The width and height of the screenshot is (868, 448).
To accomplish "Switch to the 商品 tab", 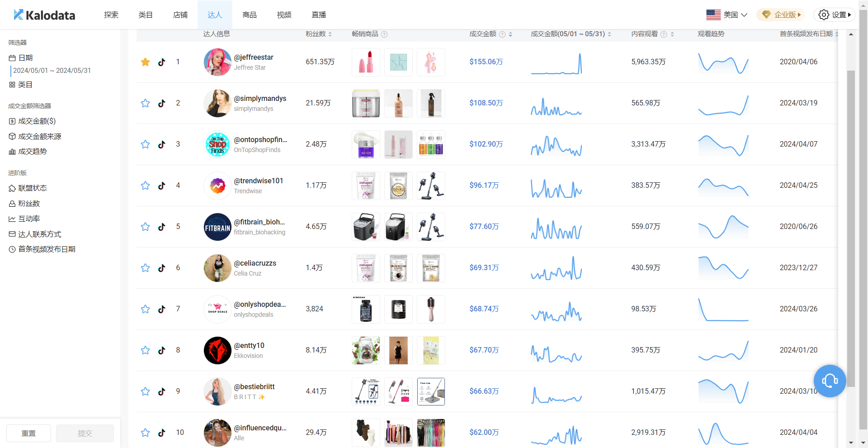I will [x=249, y=15].
